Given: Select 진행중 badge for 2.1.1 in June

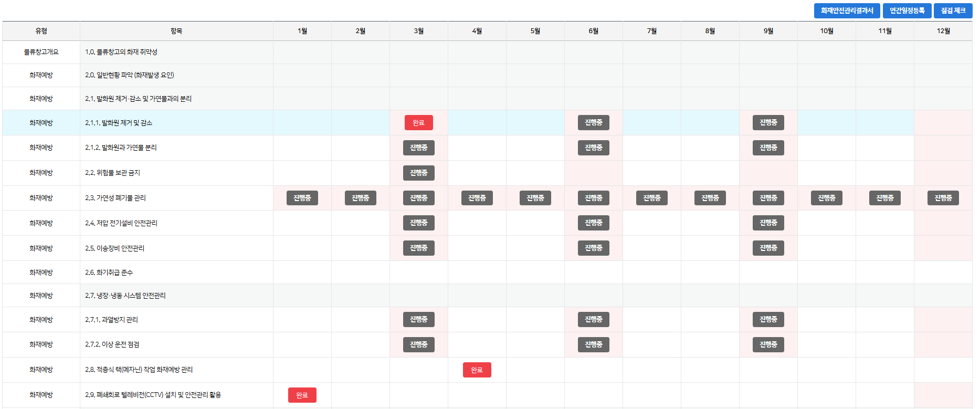Looking at the screenshot, I should (593, 122).
